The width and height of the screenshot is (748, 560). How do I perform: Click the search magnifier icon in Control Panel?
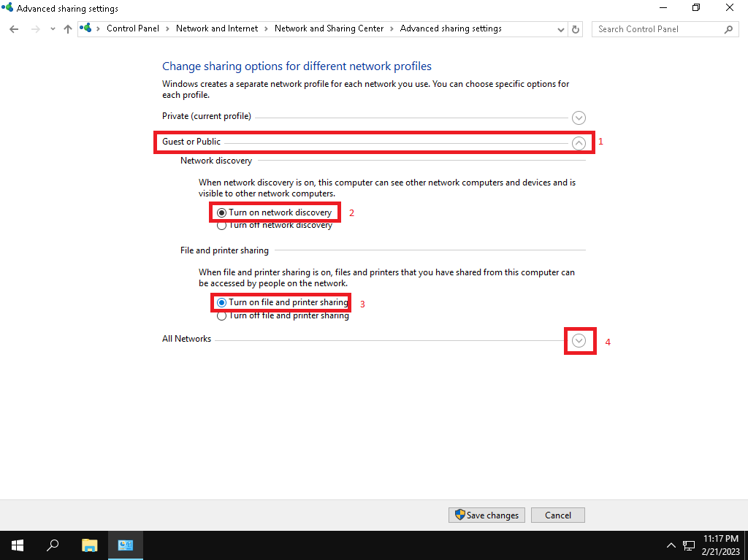tap(728, 29)
